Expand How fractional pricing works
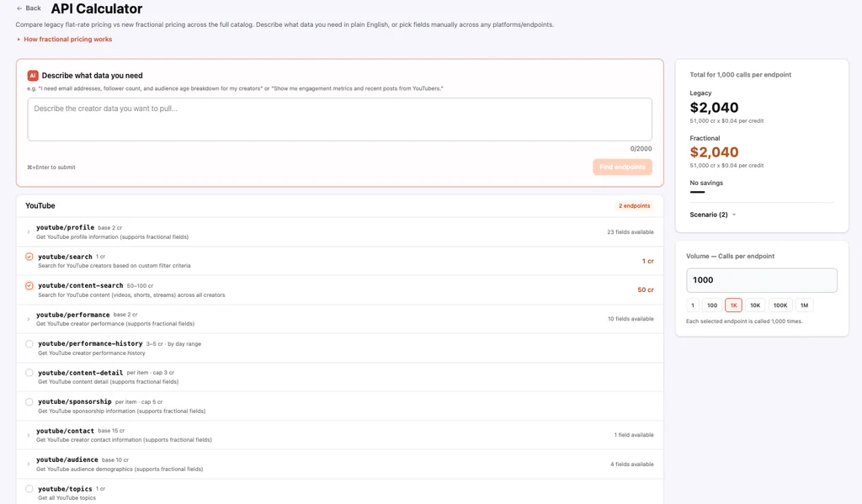 (x=65, y=39)
